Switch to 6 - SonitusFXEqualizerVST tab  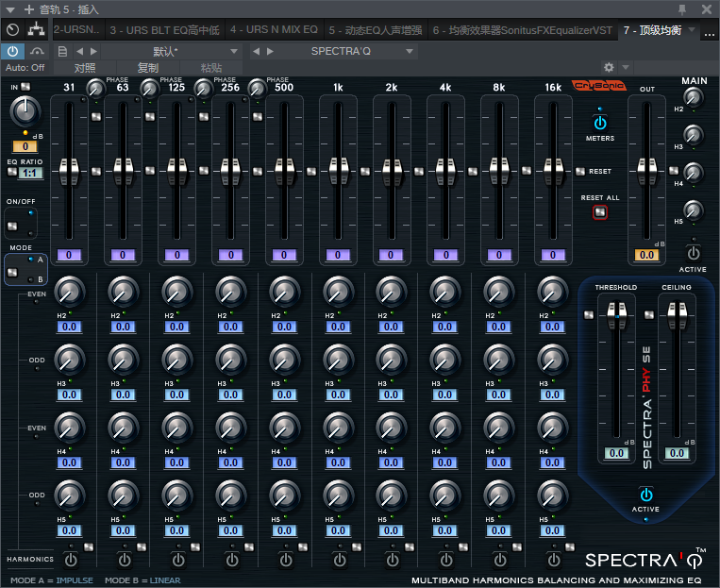click(x=523, y=30)
